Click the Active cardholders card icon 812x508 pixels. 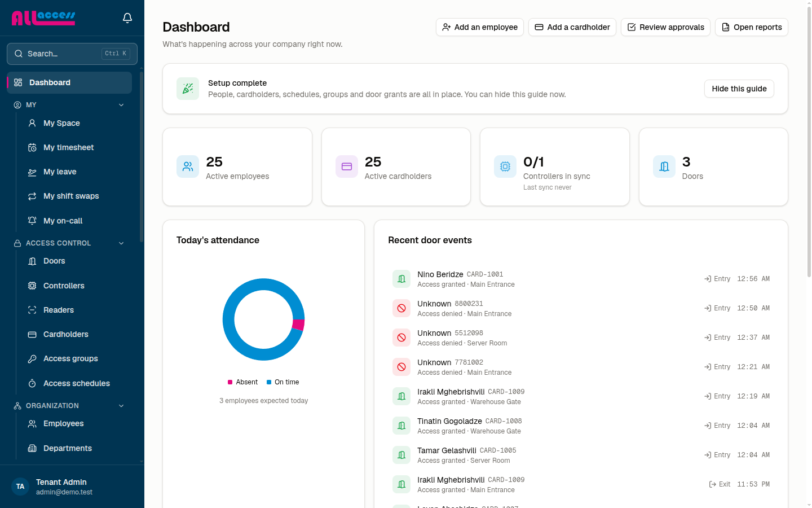347,167
